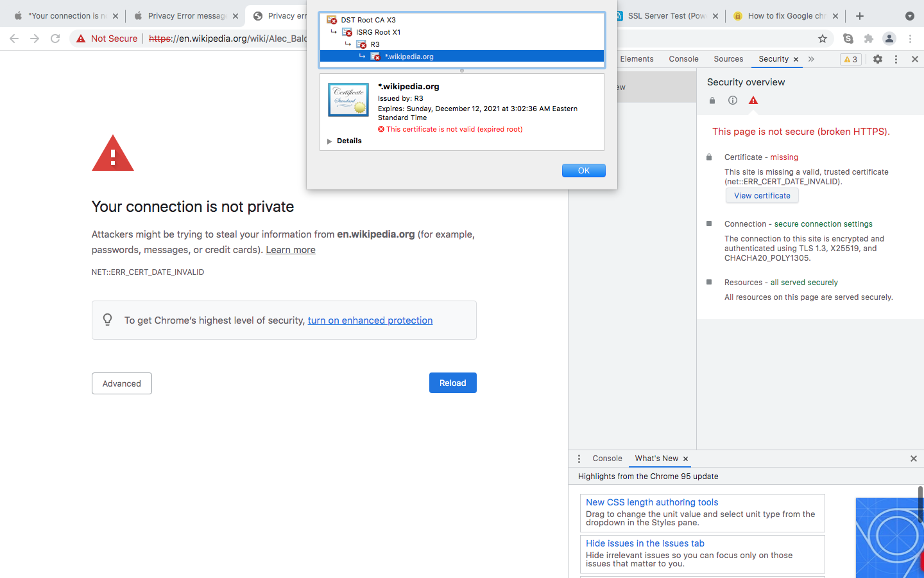This screenshot has height=578, width=924.
Task: Open the Extensions puzzle piece icon
Action: [869, 39]
